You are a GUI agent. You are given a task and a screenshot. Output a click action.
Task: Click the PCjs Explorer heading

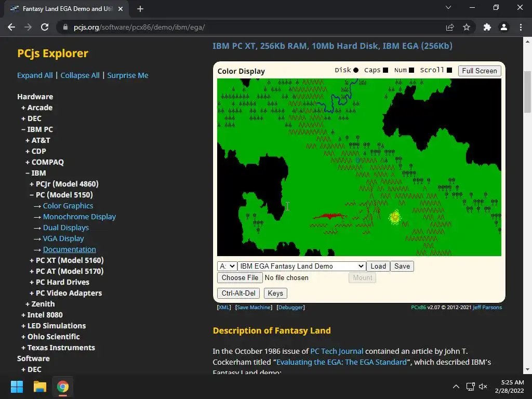(52, 54)
